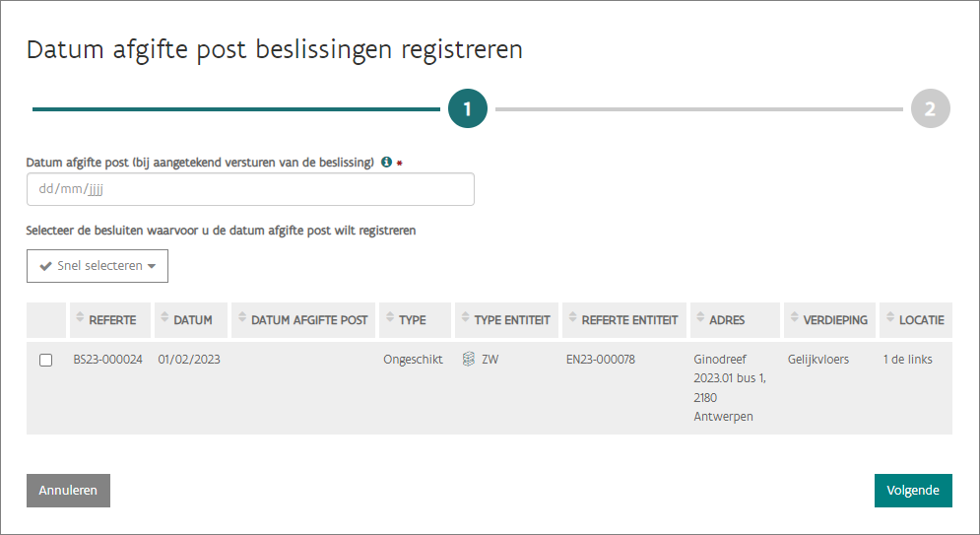The height and width of the screenshot is (535, 980).
Task: Click the info icon beside date label
Action: pyautogui.click(x=386, y=163)
